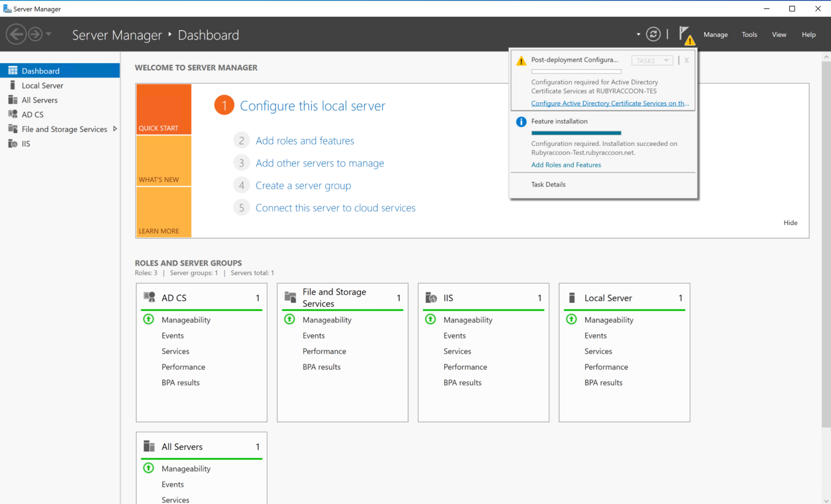Click Connect this server to cloud services

click(x=335, y=208)
